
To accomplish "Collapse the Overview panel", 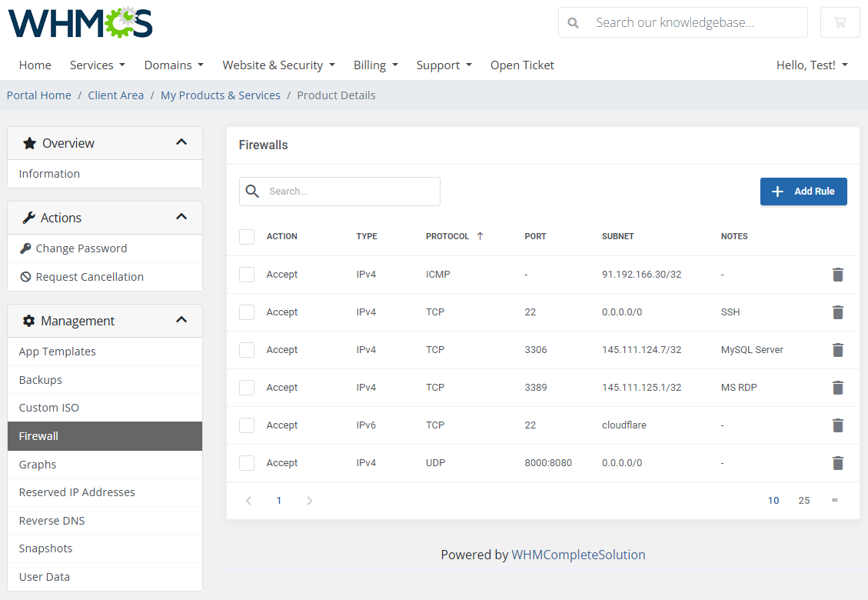I will pos(181,142).
